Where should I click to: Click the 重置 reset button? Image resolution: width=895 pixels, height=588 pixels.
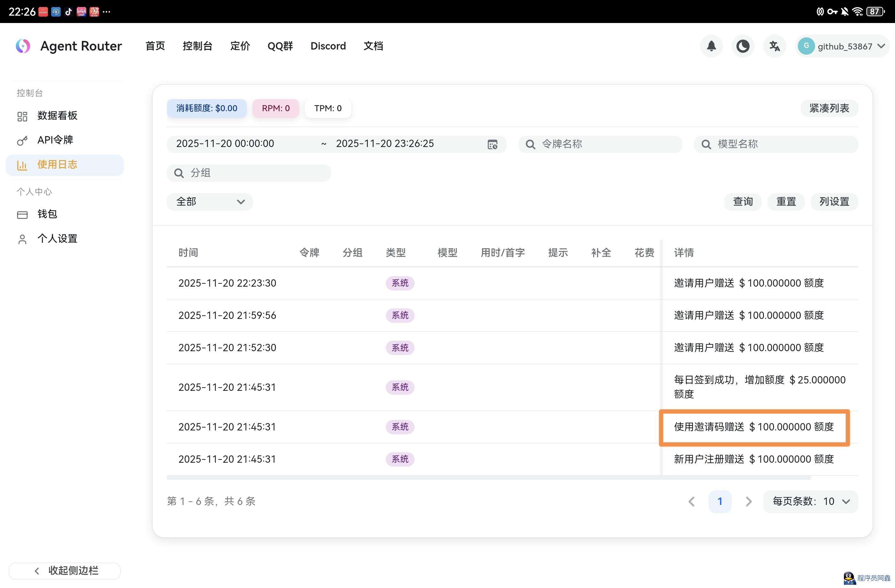(786, 202)
